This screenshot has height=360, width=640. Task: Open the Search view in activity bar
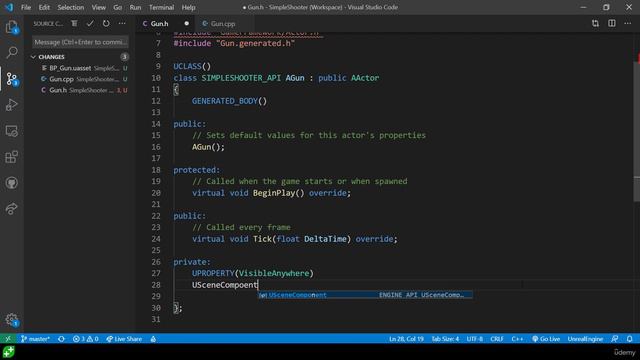tap(12, 52)
